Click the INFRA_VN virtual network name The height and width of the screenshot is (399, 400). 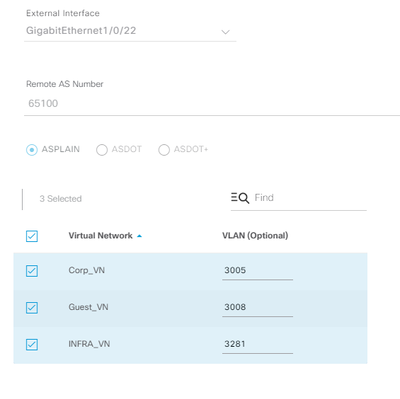(x=89, y=344)
